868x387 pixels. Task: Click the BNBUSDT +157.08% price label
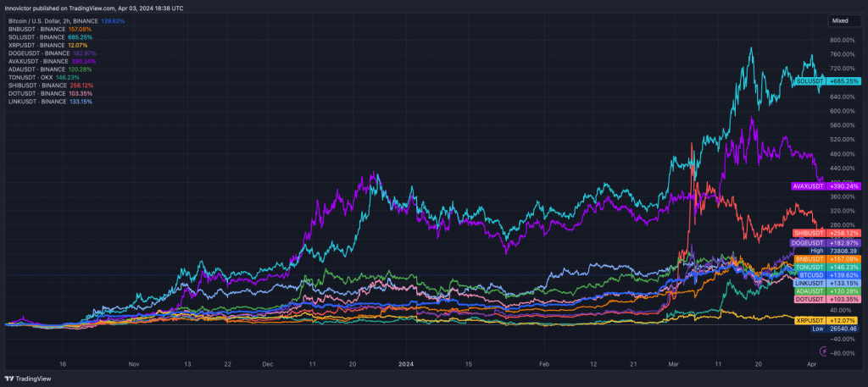[827, 259]
